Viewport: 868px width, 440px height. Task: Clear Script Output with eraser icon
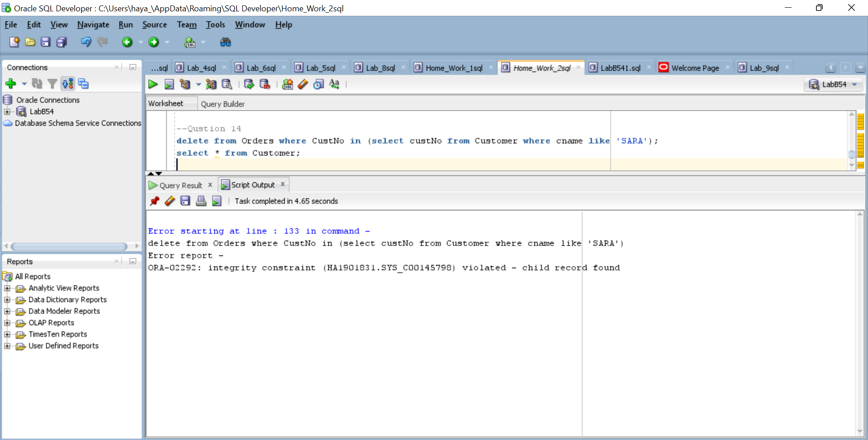(x=170, y=201)
